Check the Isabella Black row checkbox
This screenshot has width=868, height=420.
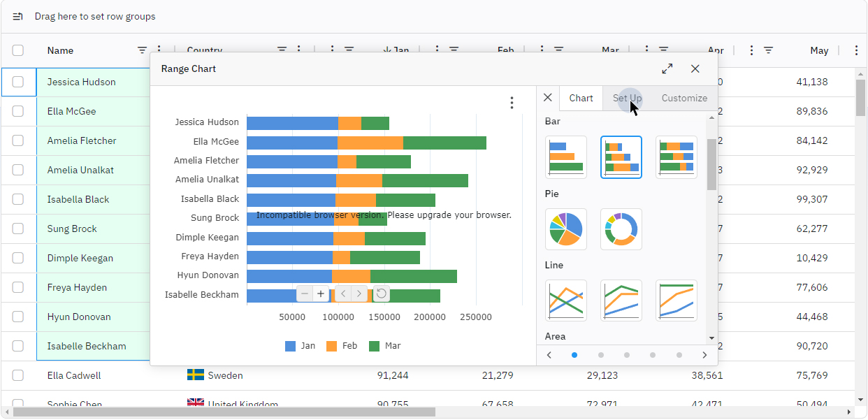18,199
